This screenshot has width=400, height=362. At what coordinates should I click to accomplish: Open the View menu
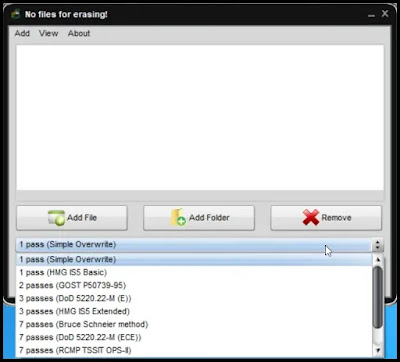coord(48,33)
